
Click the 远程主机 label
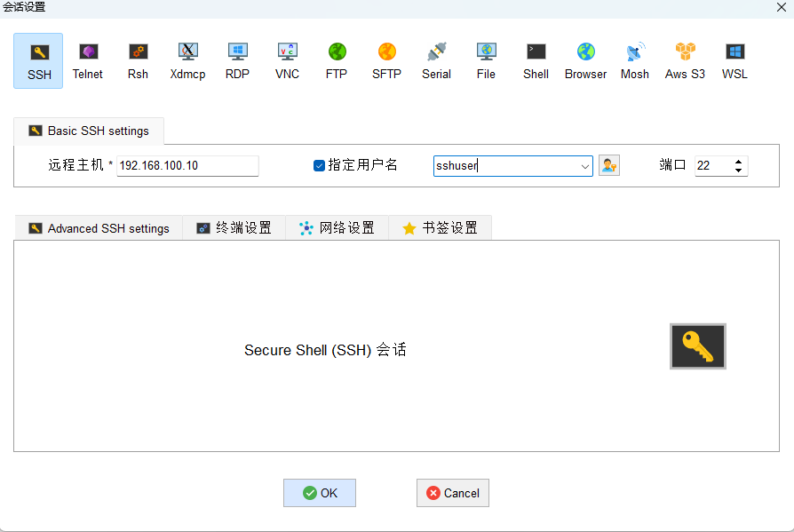click(75, 165)
